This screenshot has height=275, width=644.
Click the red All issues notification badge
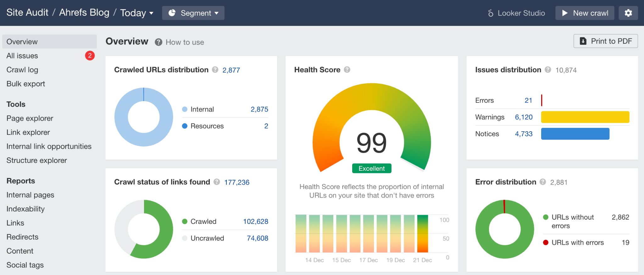[90, 56]
